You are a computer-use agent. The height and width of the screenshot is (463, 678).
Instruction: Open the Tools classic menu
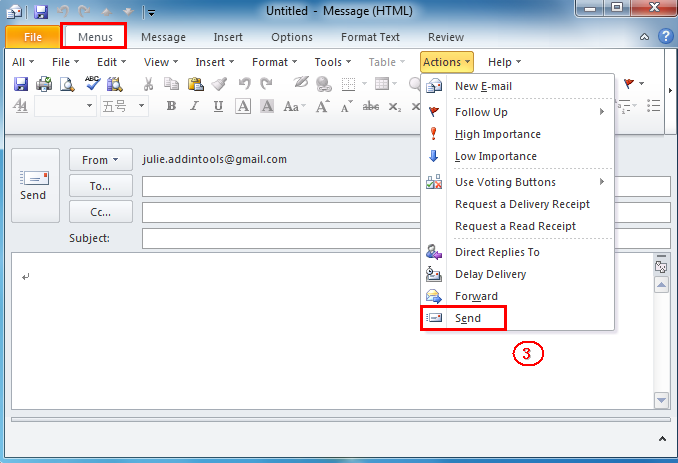coord(333,62)
